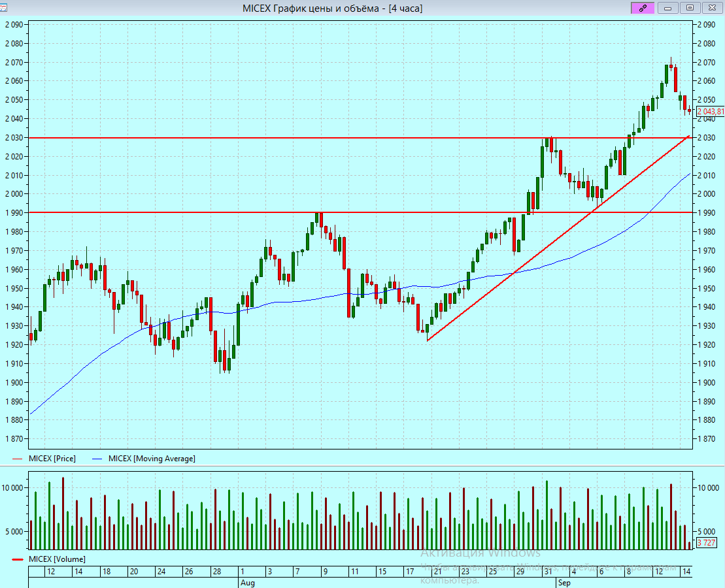Click the current volume label 3 727
The height and width of the screenshot is (588, 725).
coord(706,543)
